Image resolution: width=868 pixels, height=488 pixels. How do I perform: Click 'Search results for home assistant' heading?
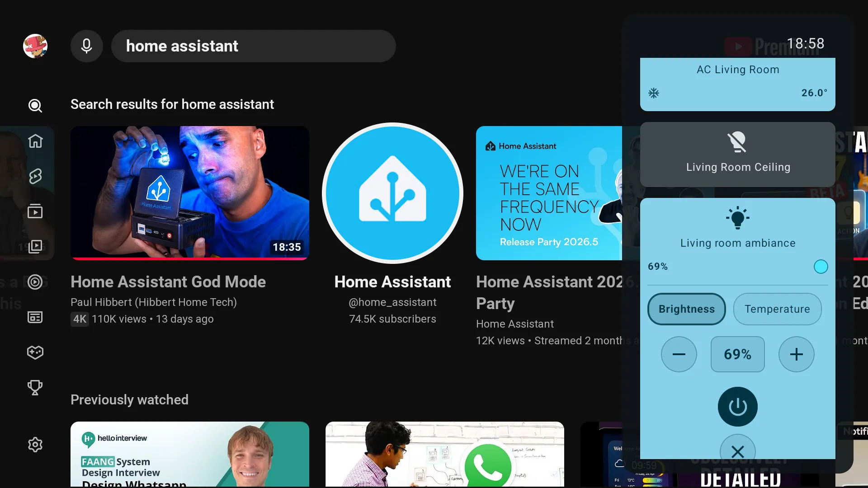(172, 104)
